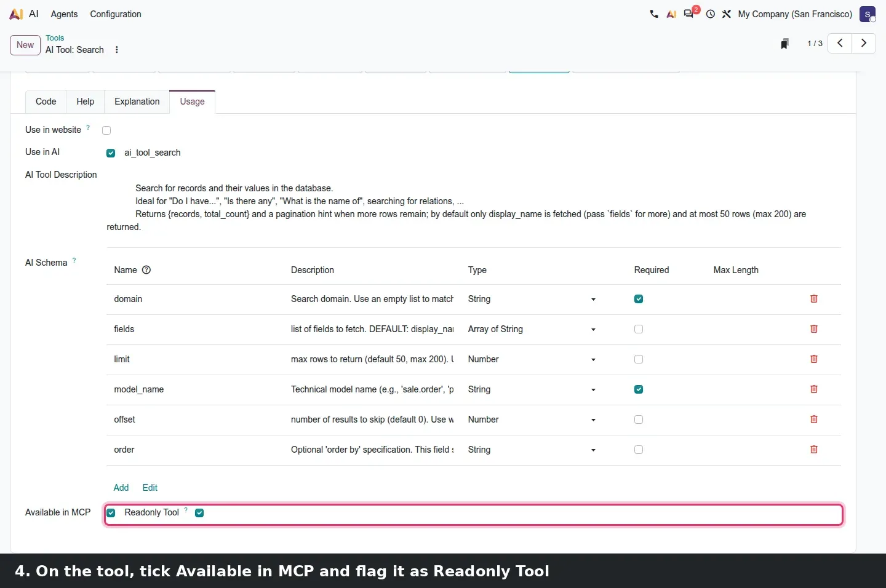Check Required for offset
886x588 pixels.
[x=639, y=419]
